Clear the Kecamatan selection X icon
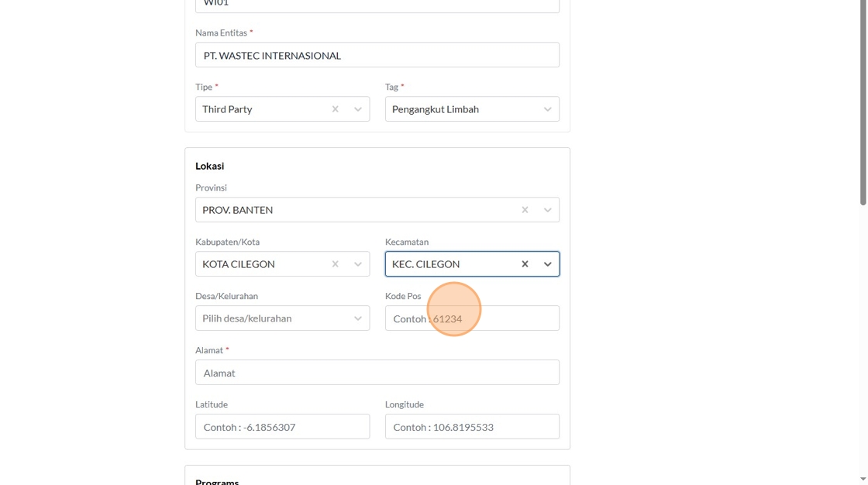 pyautogui.click(x=525, y=264)
